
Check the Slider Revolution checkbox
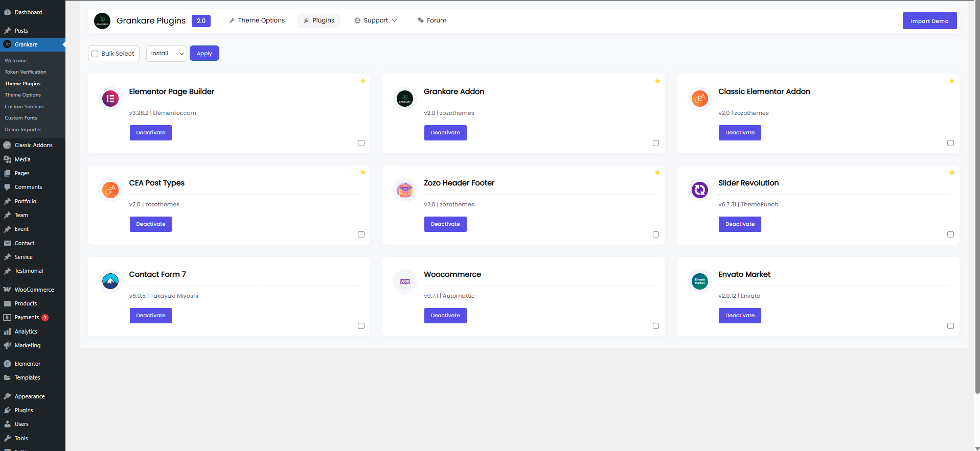pos(950,234)
